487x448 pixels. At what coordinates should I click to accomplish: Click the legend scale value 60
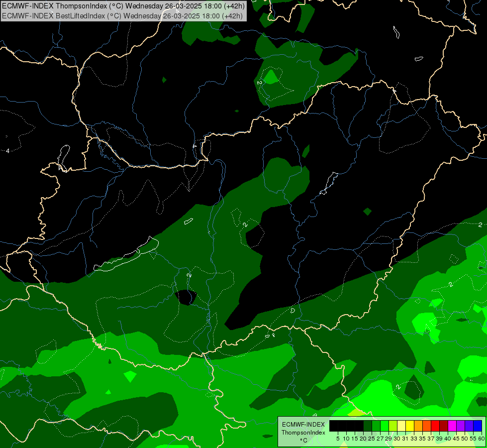pos(482,439)
